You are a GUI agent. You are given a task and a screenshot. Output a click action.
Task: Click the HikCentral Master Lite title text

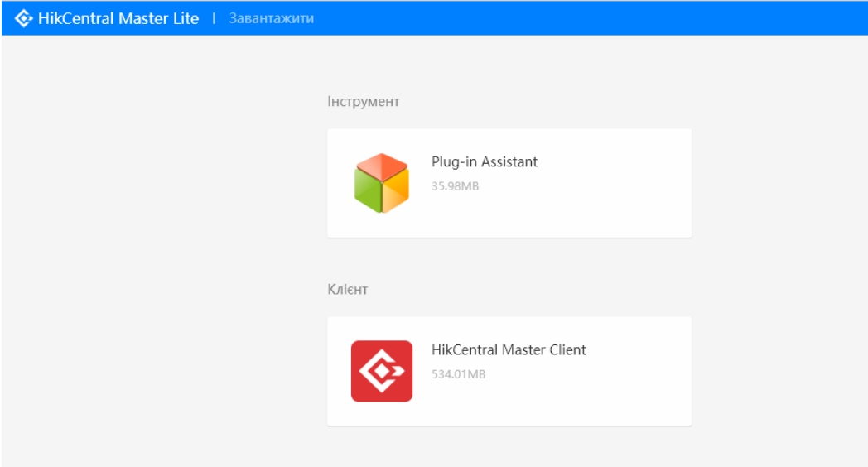tap(118, 18)
